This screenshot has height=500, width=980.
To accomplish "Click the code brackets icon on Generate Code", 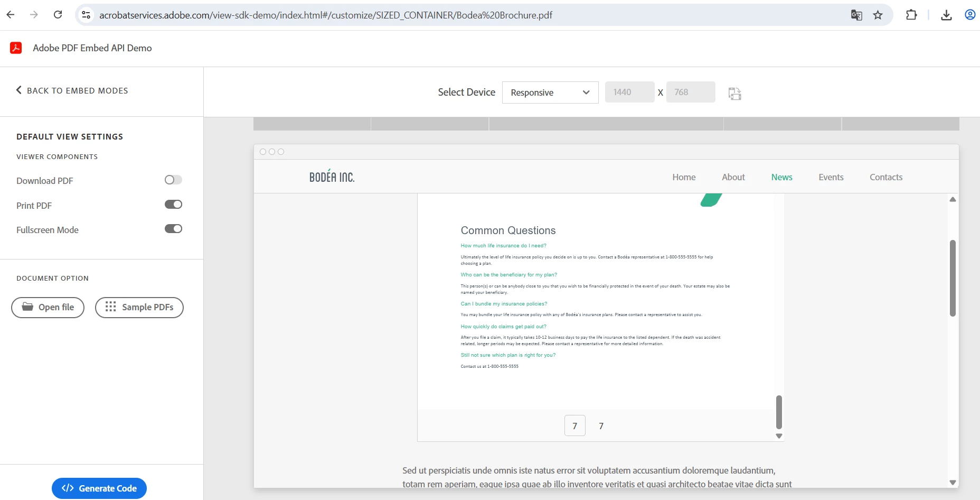I will pyautogui.click(x=68, y=488).
